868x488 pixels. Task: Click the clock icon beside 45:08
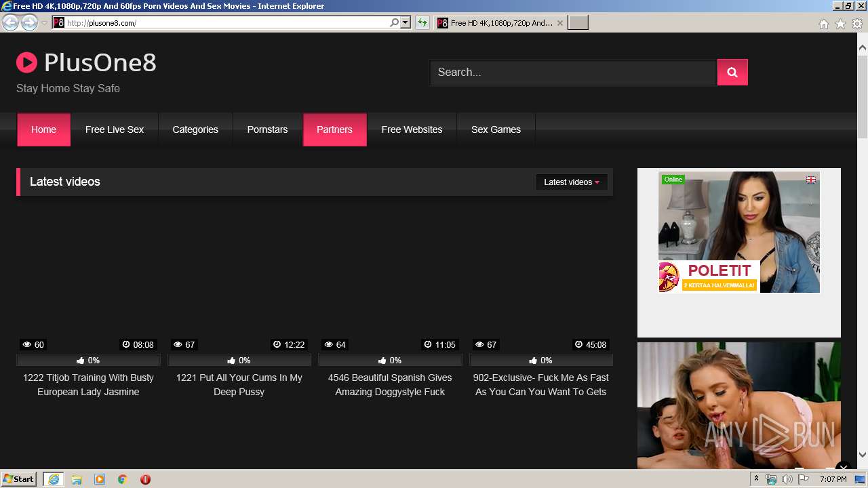pos(578,345)
